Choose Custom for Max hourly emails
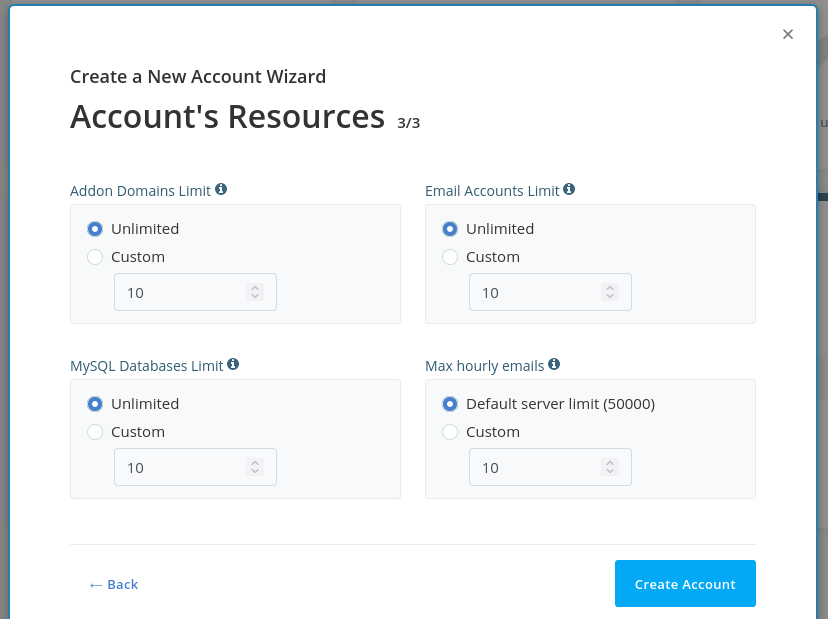 [x=450, y=432]
